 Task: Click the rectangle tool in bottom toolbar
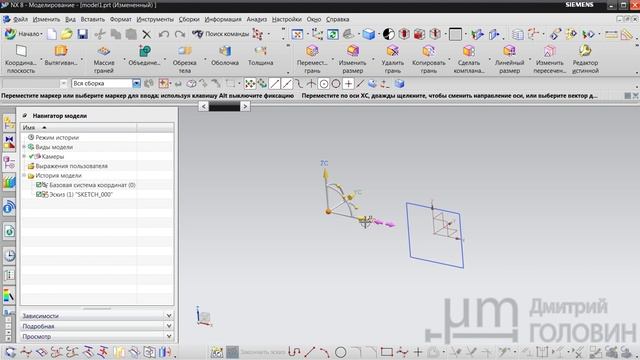(386, 351)
